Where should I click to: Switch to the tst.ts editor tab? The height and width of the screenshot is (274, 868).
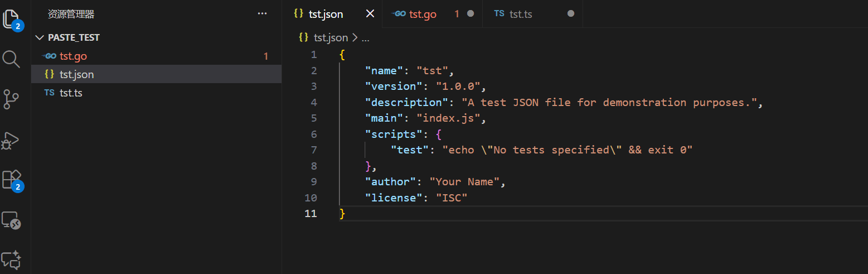pyautogui.click(x=533, y=14)
